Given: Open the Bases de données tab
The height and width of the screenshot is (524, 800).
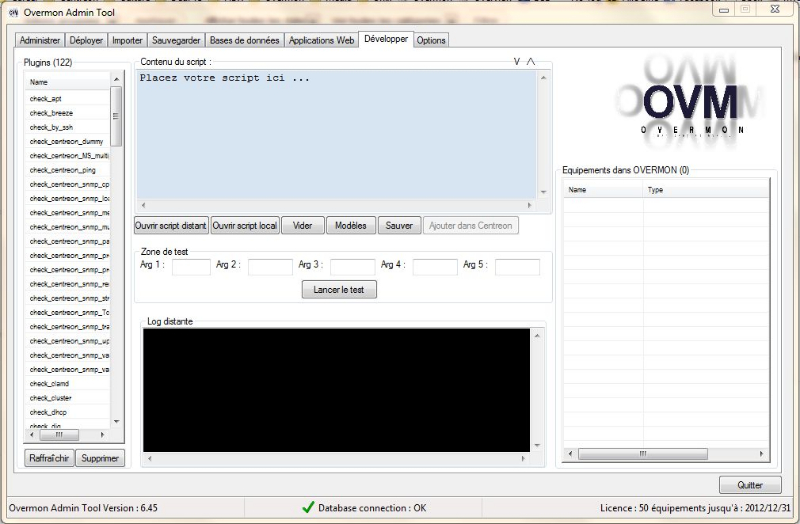Looking at the screenshot, I should coord(244,40).
